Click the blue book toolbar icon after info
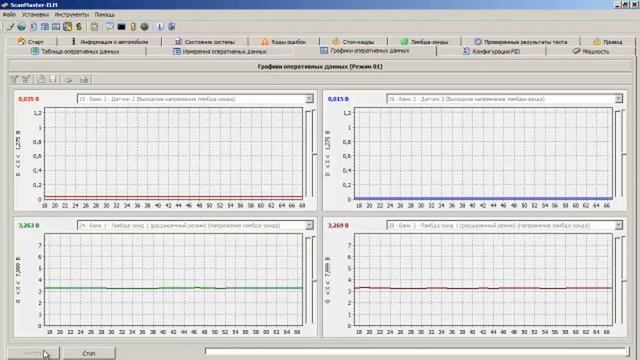 171,27
